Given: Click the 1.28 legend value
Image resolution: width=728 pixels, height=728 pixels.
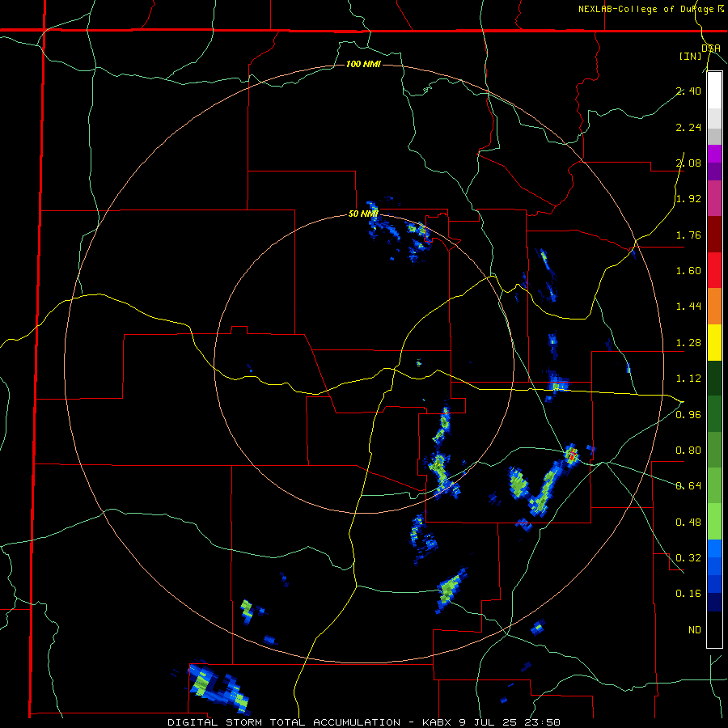Looking at the screenshot, I should tap(688, 343).
